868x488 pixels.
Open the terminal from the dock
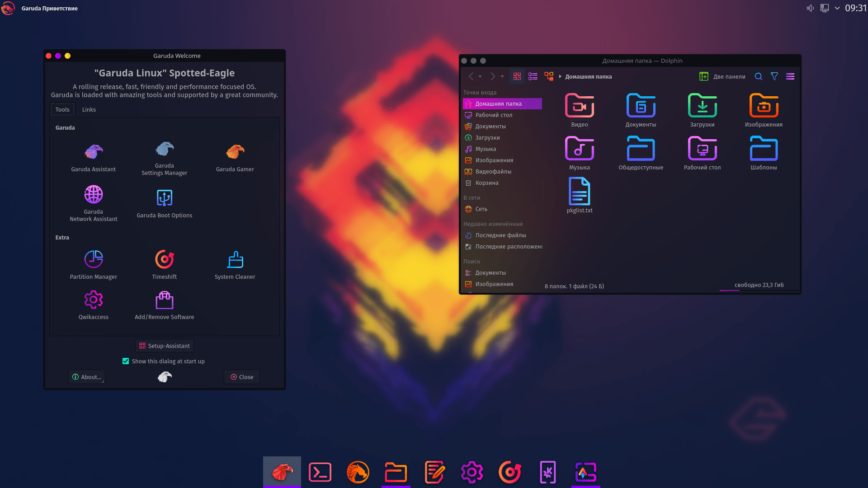(x=320, y=472)
